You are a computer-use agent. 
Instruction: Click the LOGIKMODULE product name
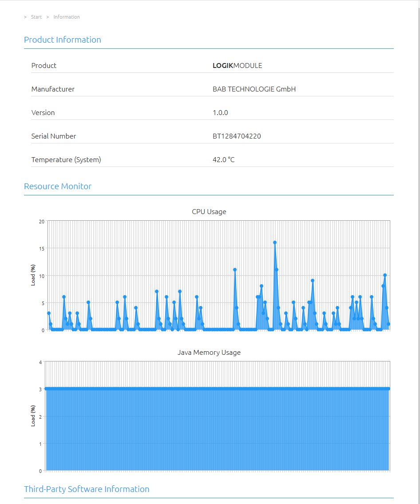(x=238, y=66)
